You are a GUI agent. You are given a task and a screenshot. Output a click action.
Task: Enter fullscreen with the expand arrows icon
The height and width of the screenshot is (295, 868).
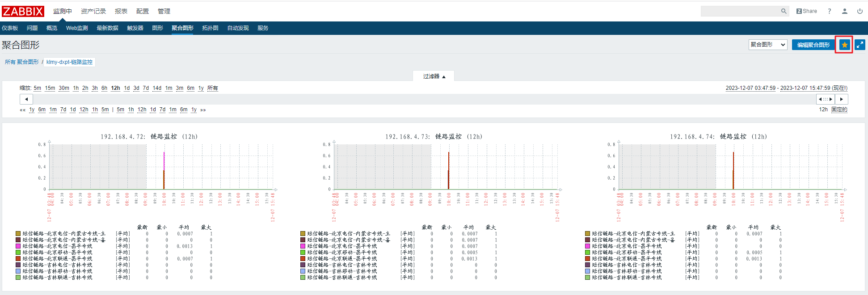860,45
